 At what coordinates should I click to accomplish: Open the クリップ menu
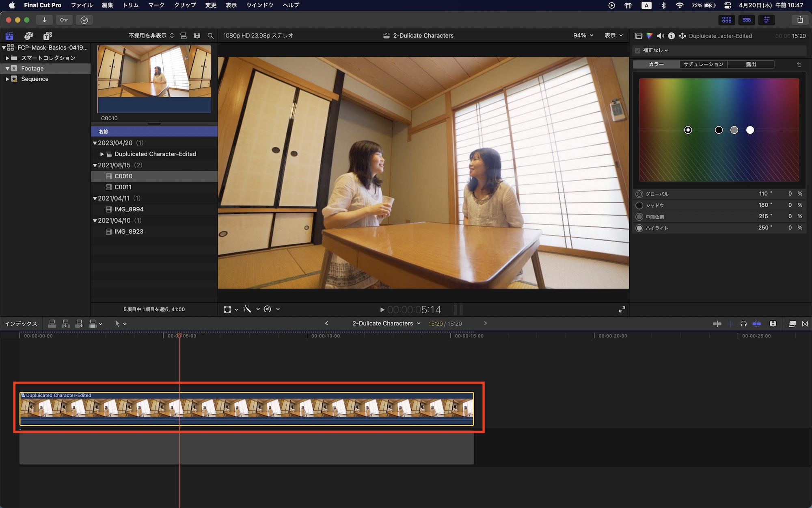pos(185,5)
